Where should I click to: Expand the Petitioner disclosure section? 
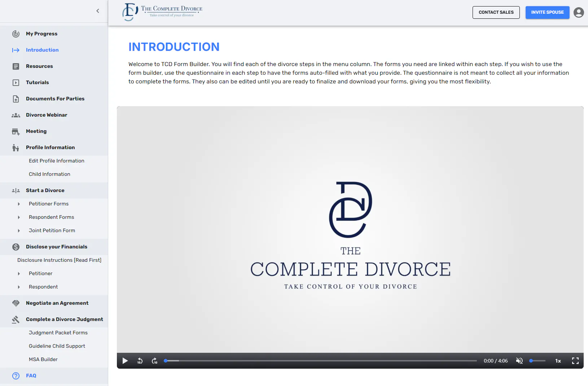[19, 274]
